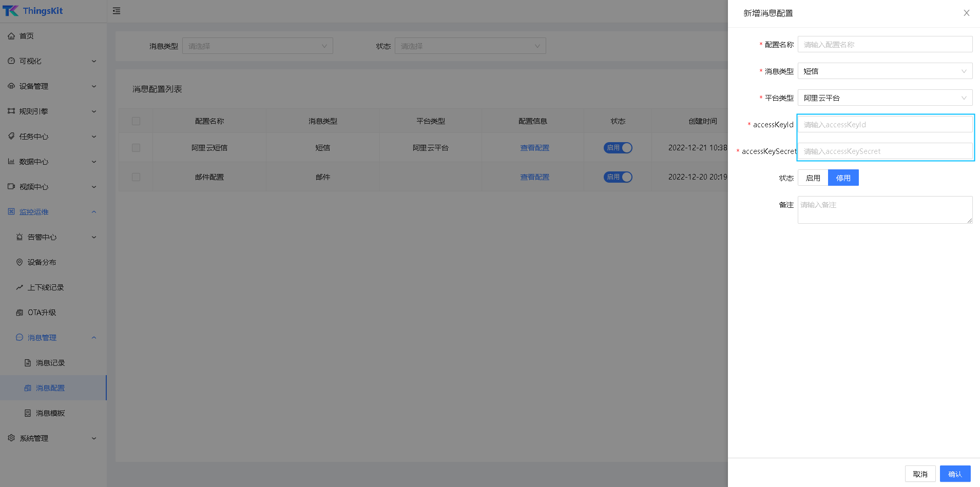Click the home icon beside 首页
This screenshot has height=487, width=980.
pyautogui.click(x=11, y=36)
